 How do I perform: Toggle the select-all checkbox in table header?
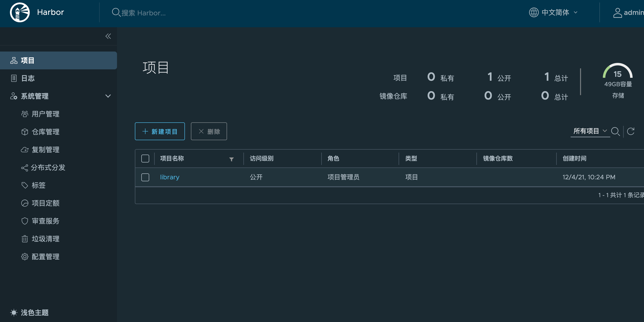coord(145,158)
